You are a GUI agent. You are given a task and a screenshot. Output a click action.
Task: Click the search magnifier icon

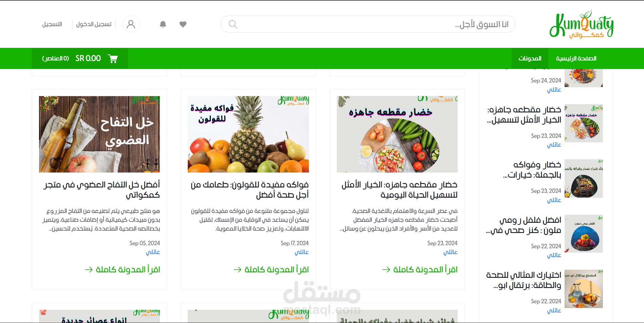click(x=233, y=24)
